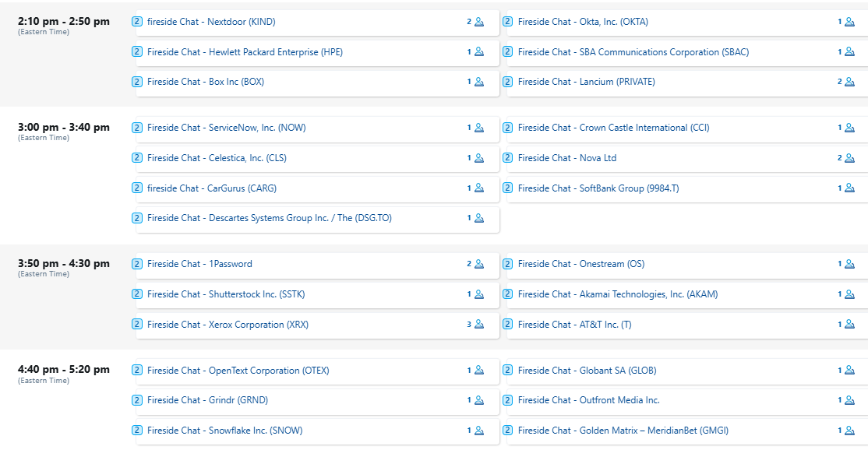Click people icon on Outfront Media Inc. row
Image resolution: width=868 pixels, height=457 pixels.
(850, 400)
